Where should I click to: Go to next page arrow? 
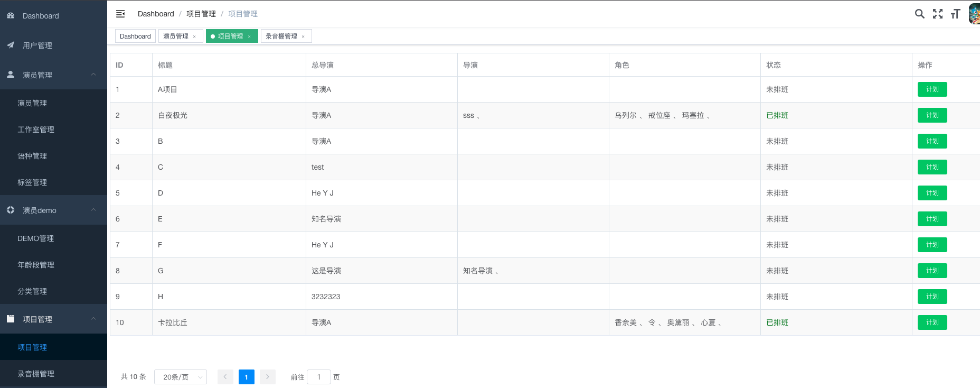click(268, 377)
